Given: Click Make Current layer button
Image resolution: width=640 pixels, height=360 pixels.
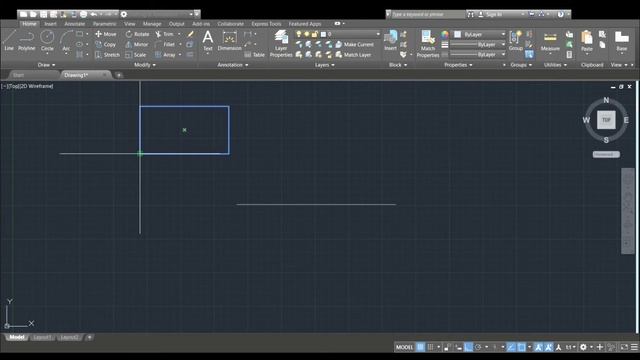Looking at the screenshot, I should click(x=355, y=44).
